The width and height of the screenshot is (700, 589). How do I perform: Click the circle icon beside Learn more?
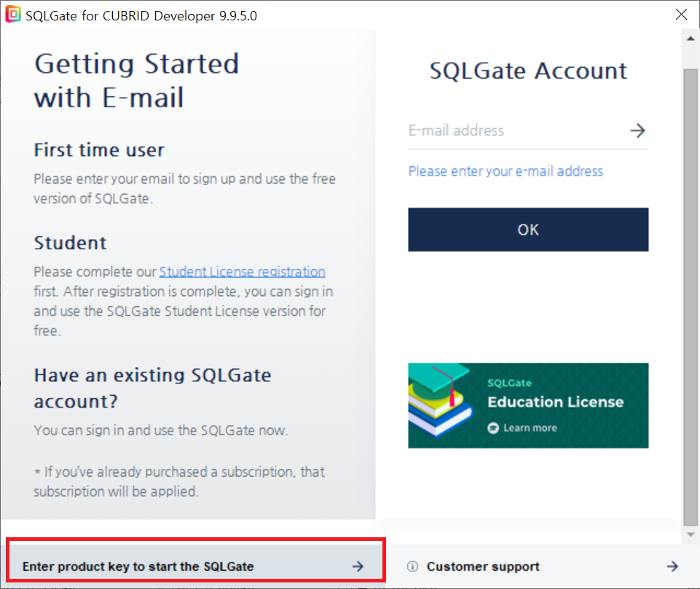(493, 428)
